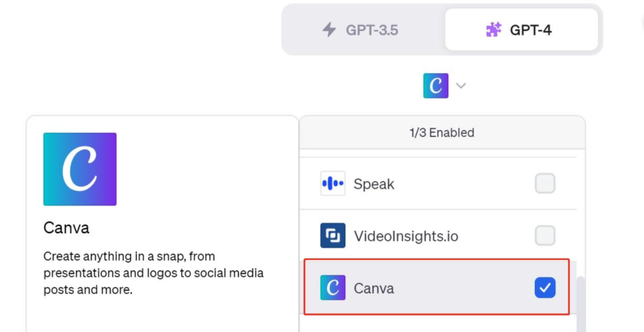Tick the VideoInsights.io checkbox
This screenshot has height=332, width=644.
click(x=545, y=235)
